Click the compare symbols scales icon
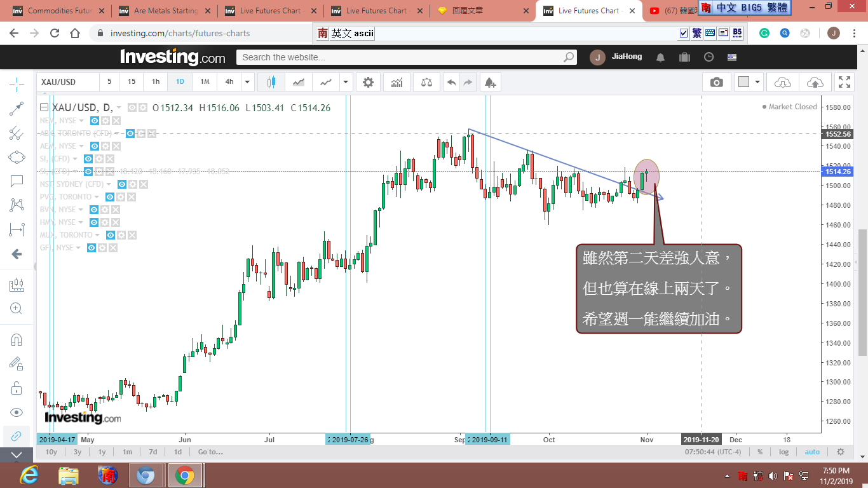 pyautogui.click(x=426, y=82)
